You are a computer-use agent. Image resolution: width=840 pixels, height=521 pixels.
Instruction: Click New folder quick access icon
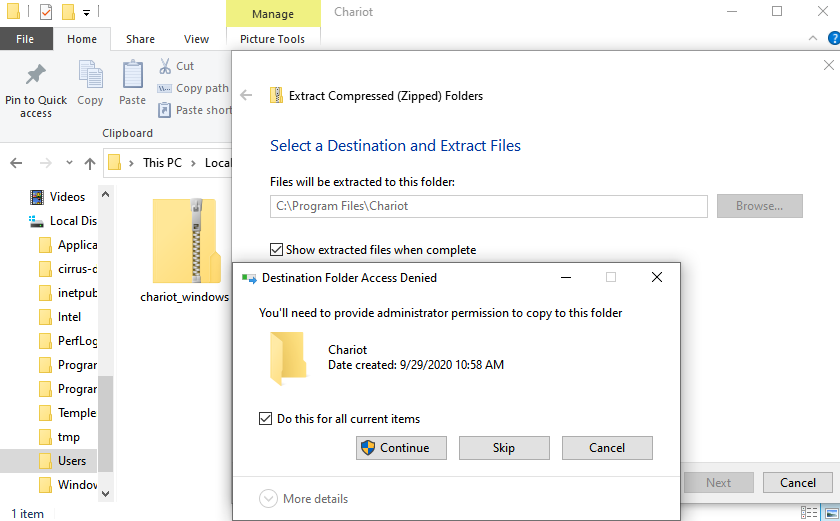click(x=68, y=11)
